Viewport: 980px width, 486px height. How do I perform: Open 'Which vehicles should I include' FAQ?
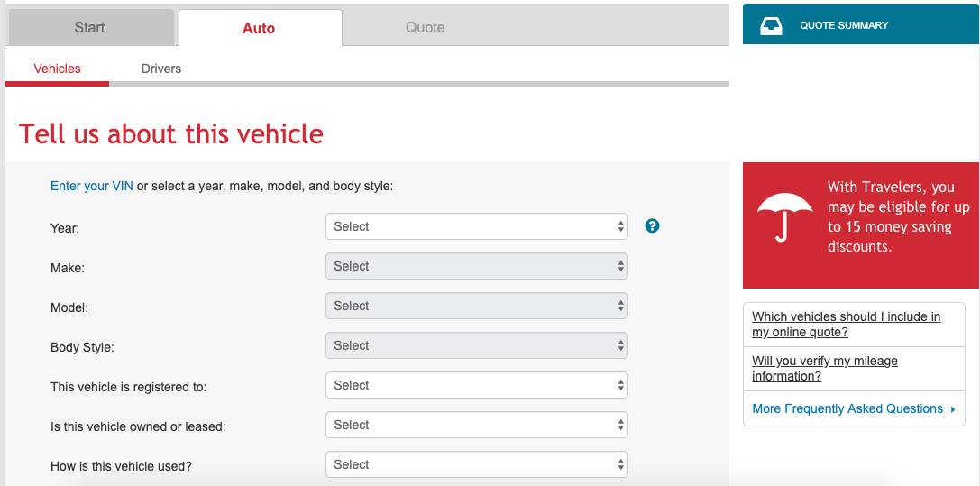click(846, 325)
